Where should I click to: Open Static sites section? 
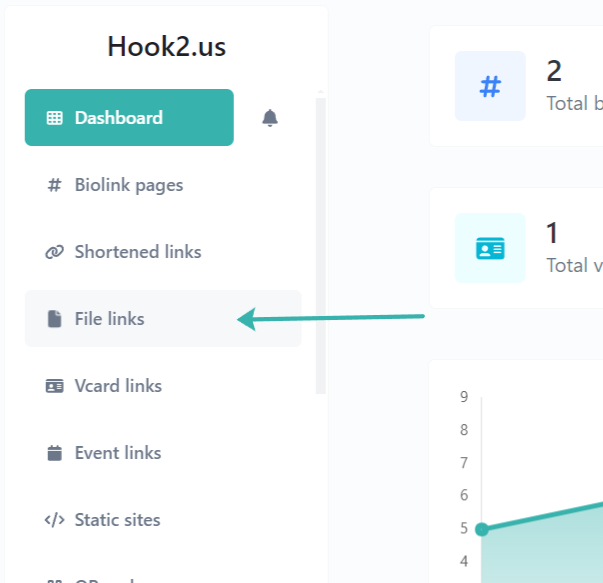163,520
